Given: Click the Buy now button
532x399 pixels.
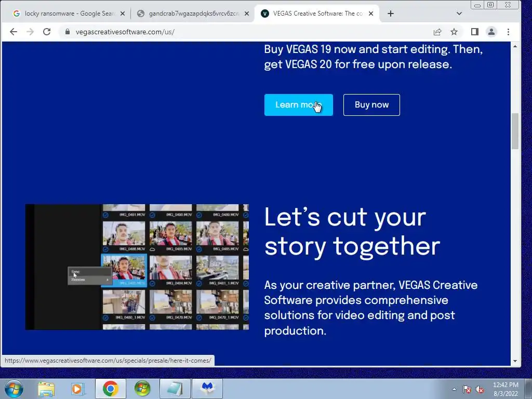Looking at the screenshot, I should [371, 105].
